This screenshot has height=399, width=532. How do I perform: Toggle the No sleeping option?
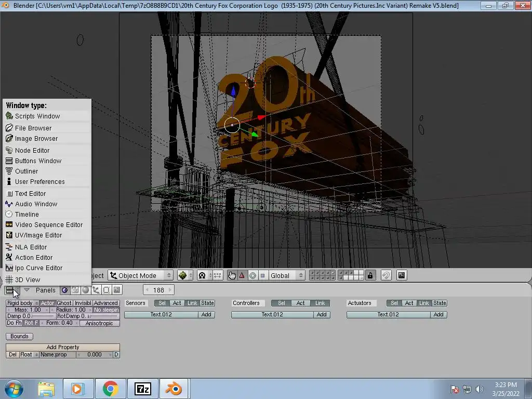click(x=106, y=310)
